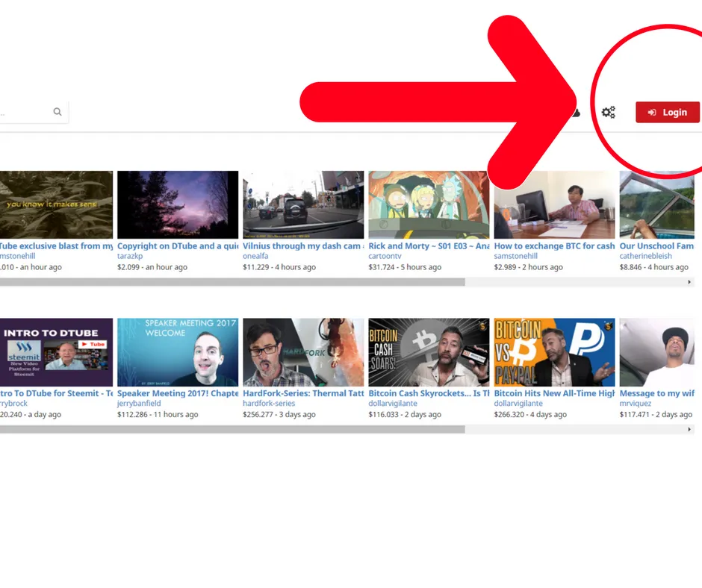Open 'tro To DTube for Steemit' title

57,393
